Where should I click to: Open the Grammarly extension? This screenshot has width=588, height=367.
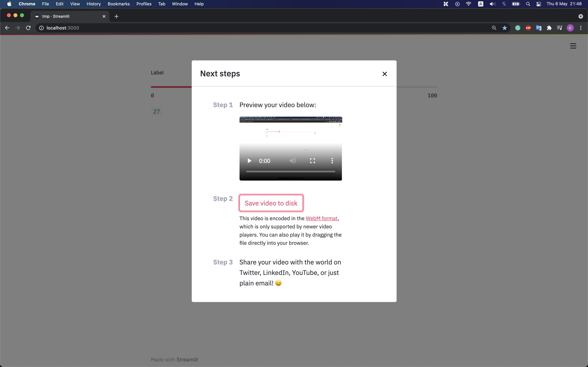point(518,28)
